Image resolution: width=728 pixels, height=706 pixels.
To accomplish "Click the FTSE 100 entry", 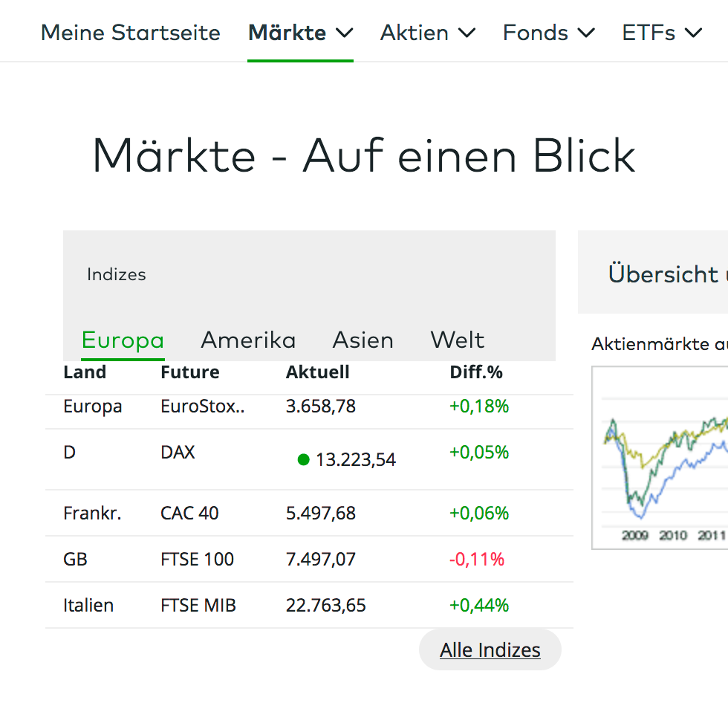I will [195, 559].
